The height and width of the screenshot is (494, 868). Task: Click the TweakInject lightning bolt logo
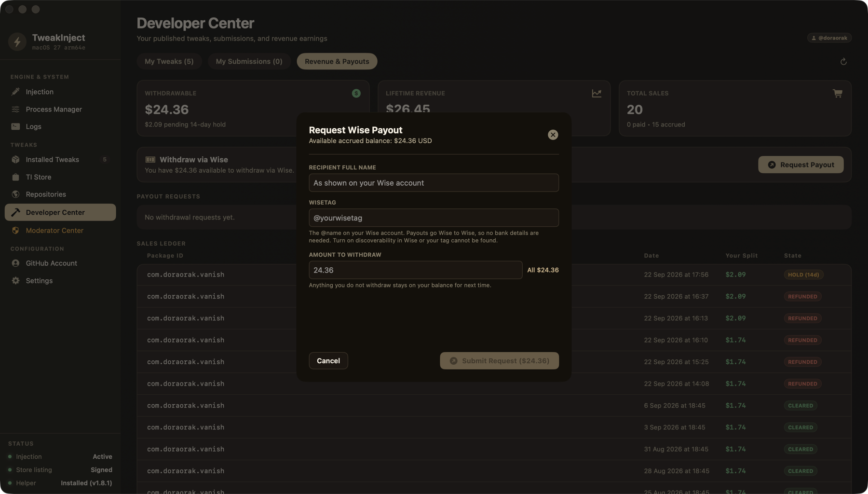17,41
